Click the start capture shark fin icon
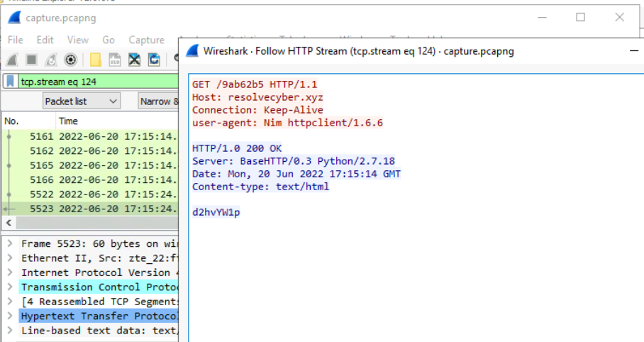The height and width of the screenshot is (342, 644). coord(12,60)
